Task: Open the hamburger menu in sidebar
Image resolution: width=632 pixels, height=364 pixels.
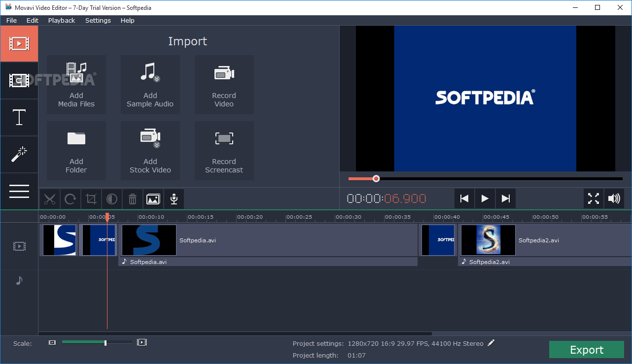Action: (x=19, y=191)
